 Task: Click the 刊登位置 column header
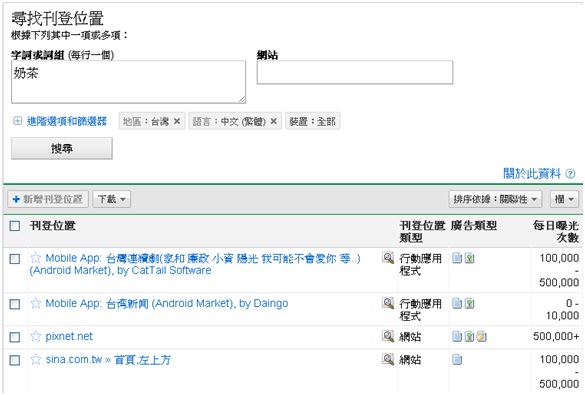click(53, 225)
